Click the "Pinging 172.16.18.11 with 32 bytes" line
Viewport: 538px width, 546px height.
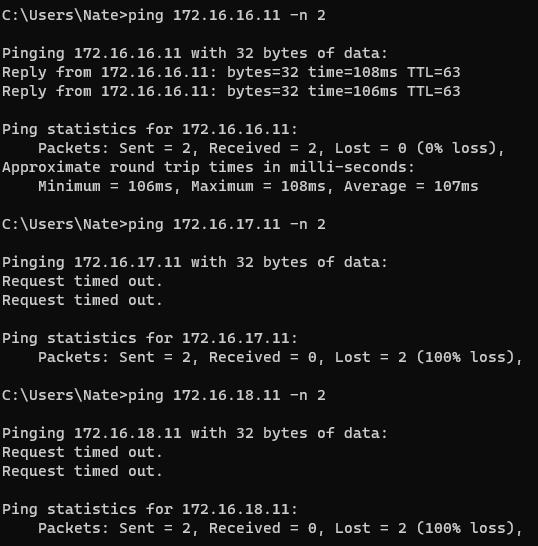tap(195, 434)
